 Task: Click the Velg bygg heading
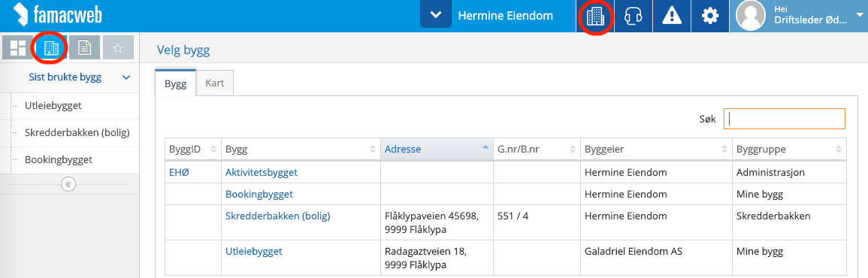pos(183,51)
